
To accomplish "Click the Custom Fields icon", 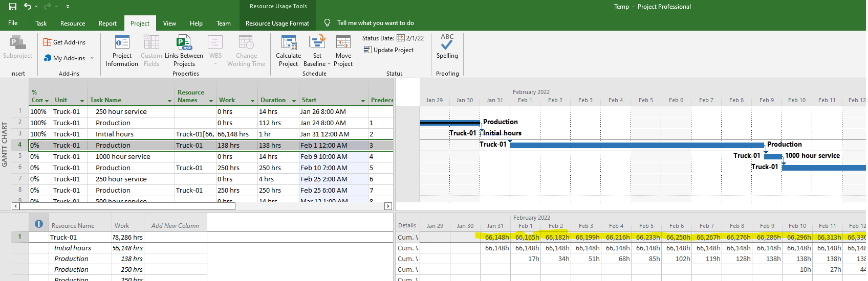I will pos(151,51).
